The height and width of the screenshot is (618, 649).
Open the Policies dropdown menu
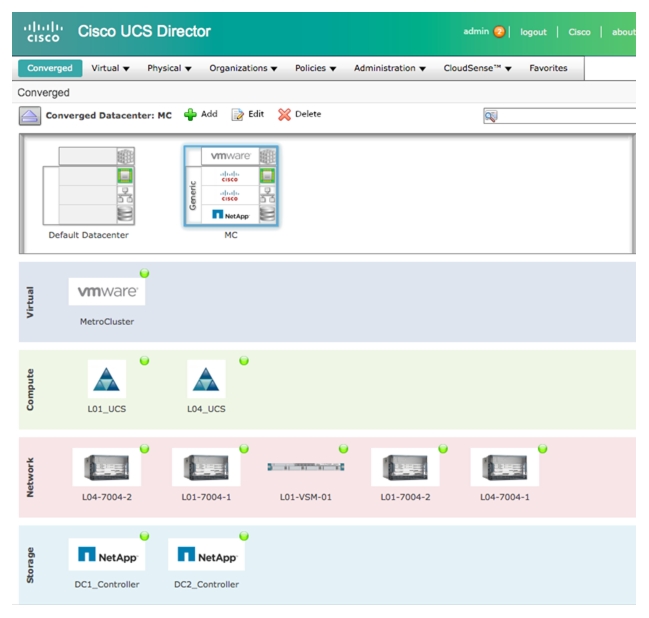(x=315, y=68)
